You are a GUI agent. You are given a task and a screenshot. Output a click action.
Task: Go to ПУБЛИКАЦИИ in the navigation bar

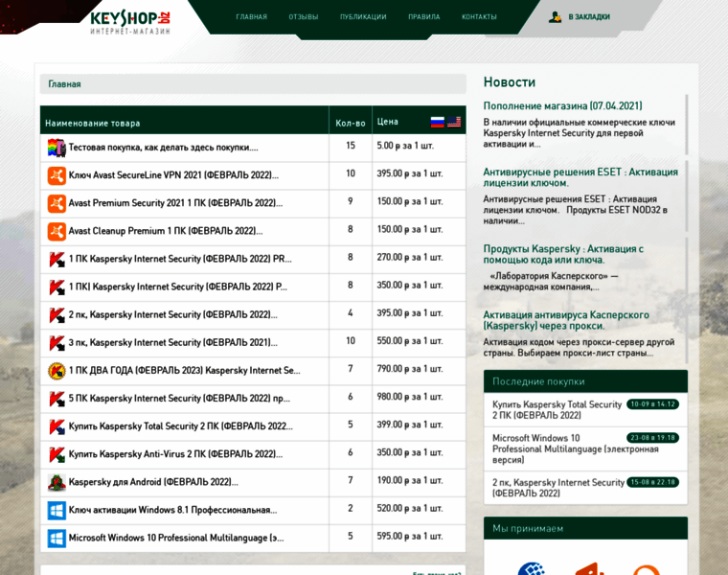(x=363, y=16)
